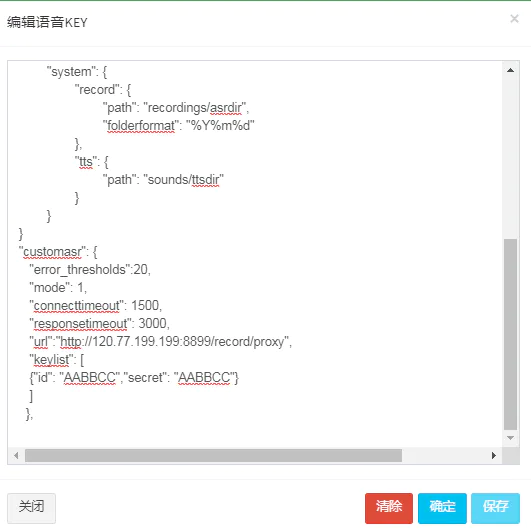
Task: Click the 保存 save button
Action: (x=495, y=508)
